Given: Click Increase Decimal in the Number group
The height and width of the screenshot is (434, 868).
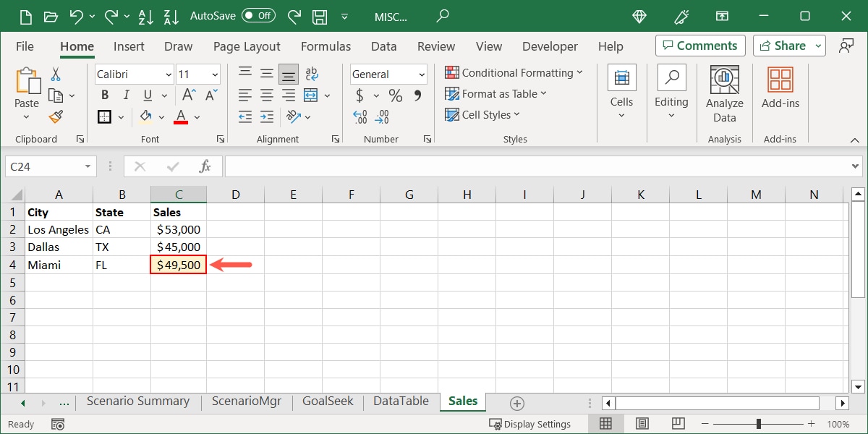Looking at the screenshot, I should [x=359, y=116].
